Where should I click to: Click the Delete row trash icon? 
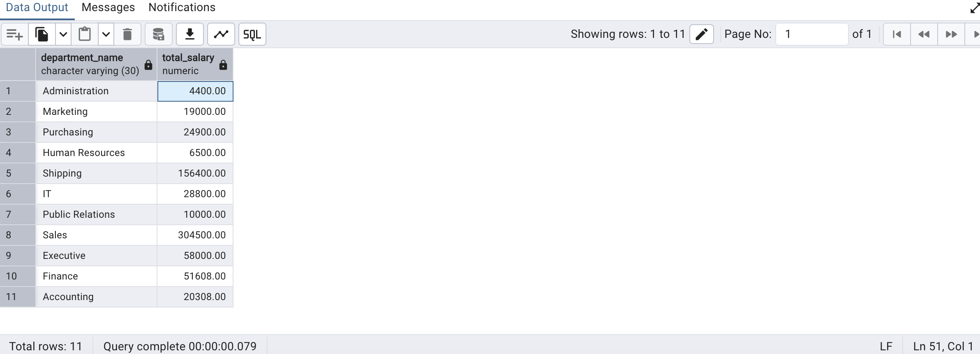[x=127, y=34]
